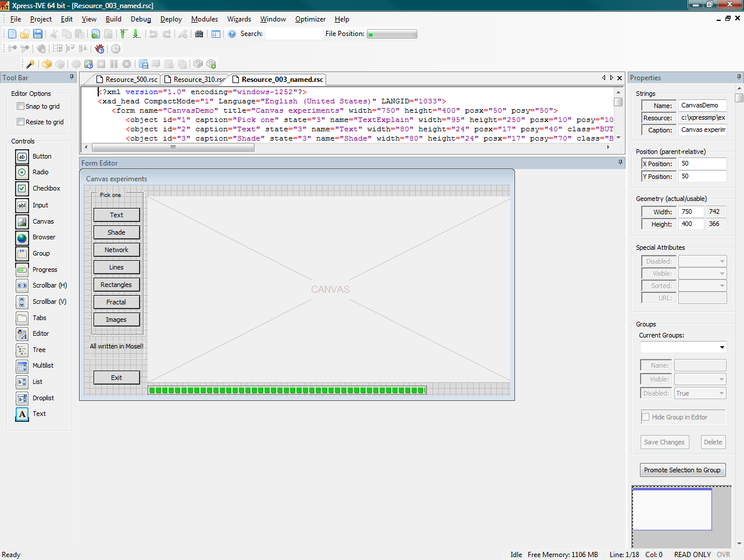
Task: Select the Browser control icon
Action: coord(22,238)
